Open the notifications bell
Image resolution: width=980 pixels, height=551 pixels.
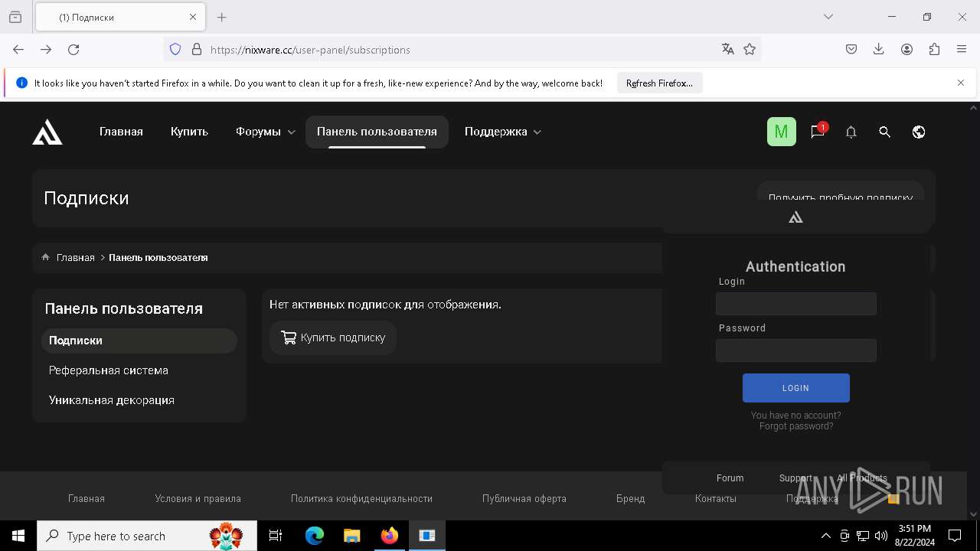851,132
